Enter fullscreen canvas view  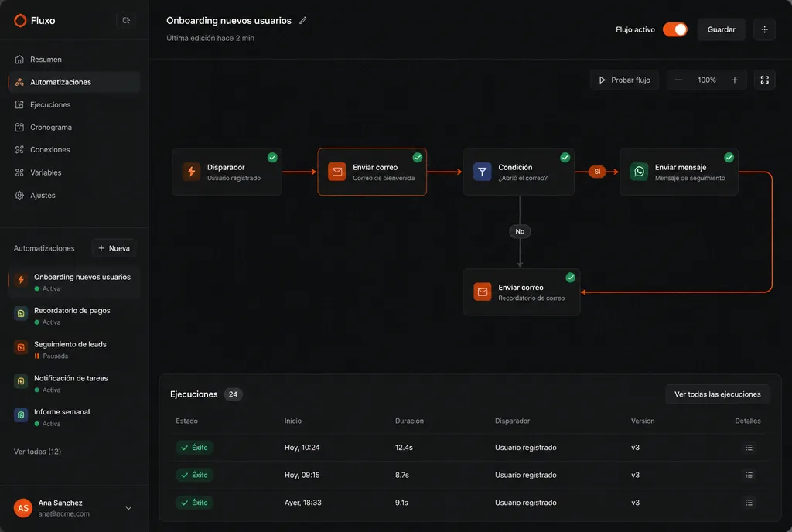[x=764, y=80]
